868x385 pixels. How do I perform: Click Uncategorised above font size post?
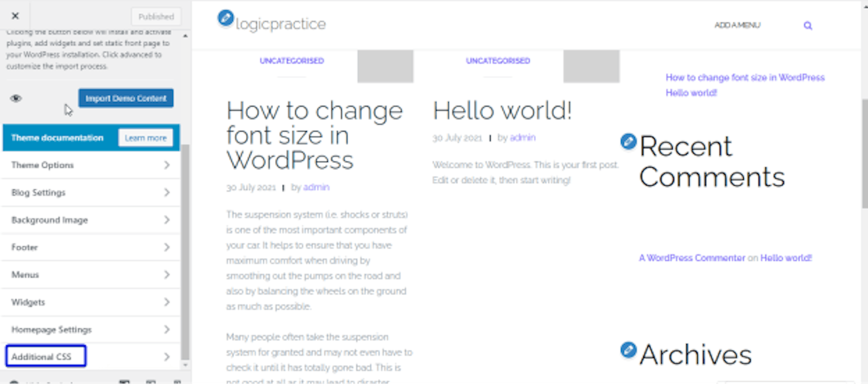pyautogui.click(x=292, y=61)
